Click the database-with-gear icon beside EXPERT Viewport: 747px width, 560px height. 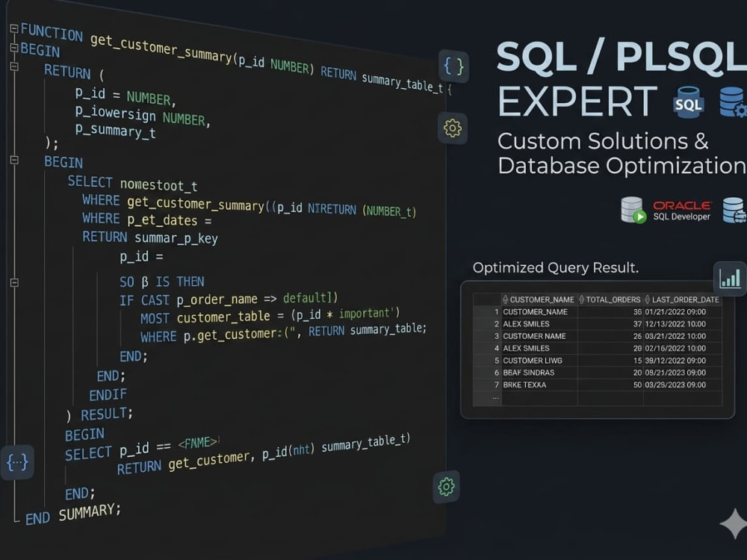click(x=733, y=102)
